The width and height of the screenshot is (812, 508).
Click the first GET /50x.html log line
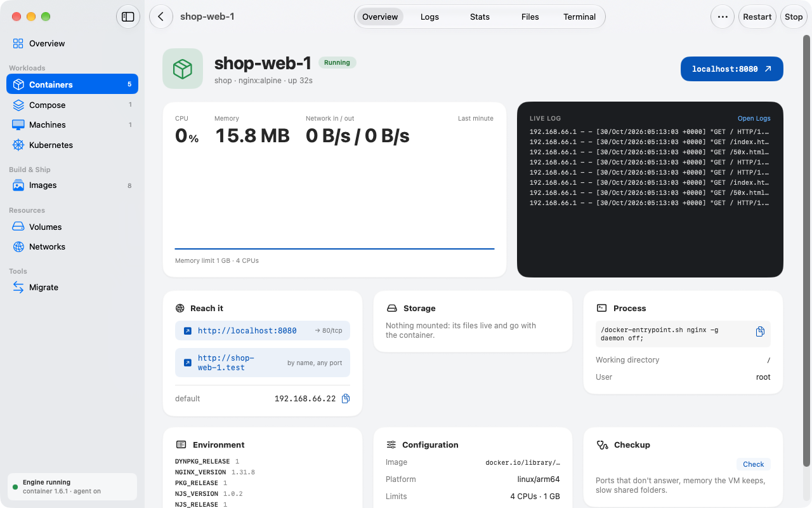650,152
